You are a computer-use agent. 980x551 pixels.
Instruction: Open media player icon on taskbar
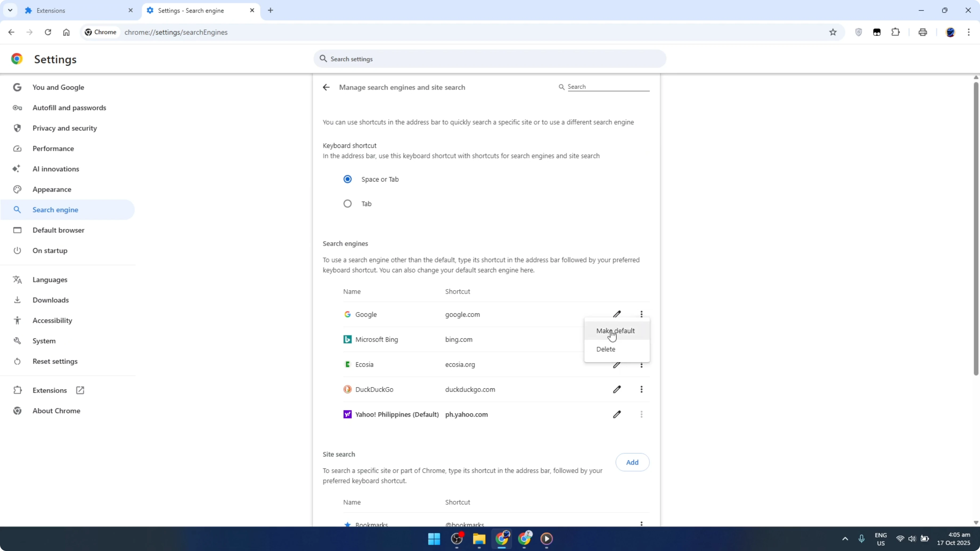coord(547,539)
